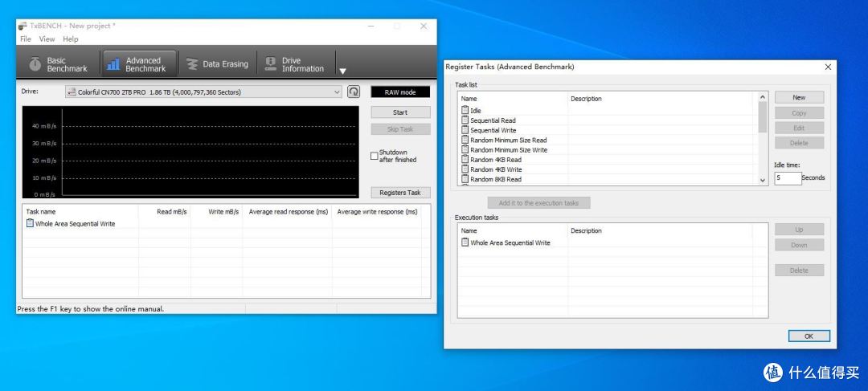Open the Data Erasing tab
The height and width of the screenshot is (391, 868).
[x=218, y=64]
